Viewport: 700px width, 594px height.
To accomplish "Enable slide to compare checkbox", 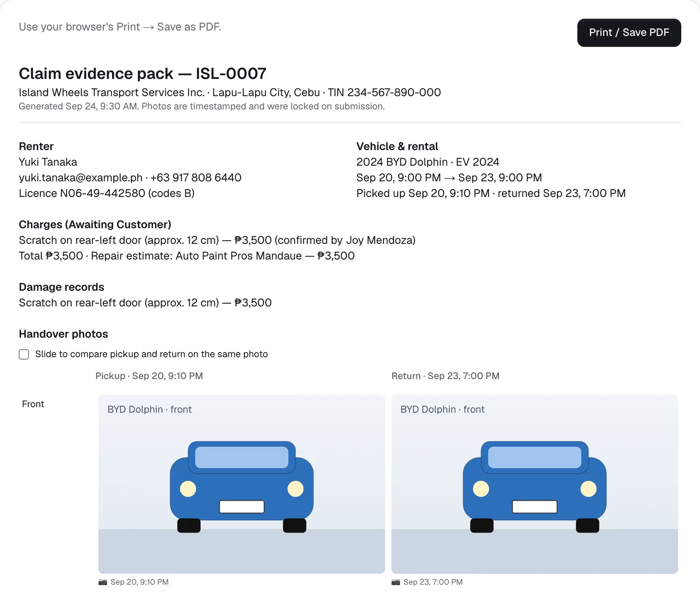I will point(24,354).
